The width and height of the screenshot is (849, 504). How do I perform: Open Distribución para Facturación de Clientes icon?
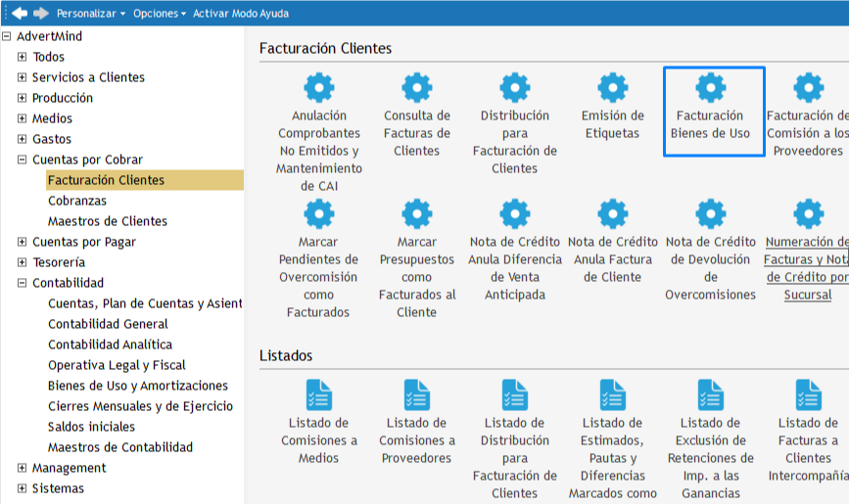pyautogui.click(x=515, y=88)
